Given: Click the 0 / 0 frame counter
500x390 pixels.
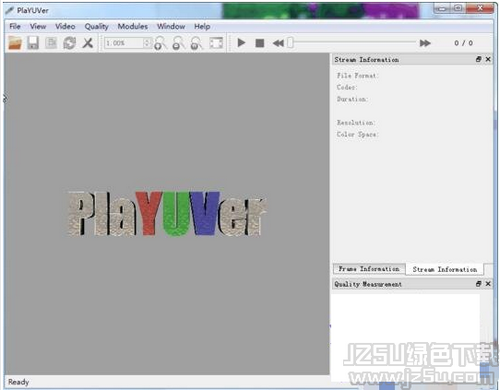Looking at the screenshot, I should coord(463,43).
